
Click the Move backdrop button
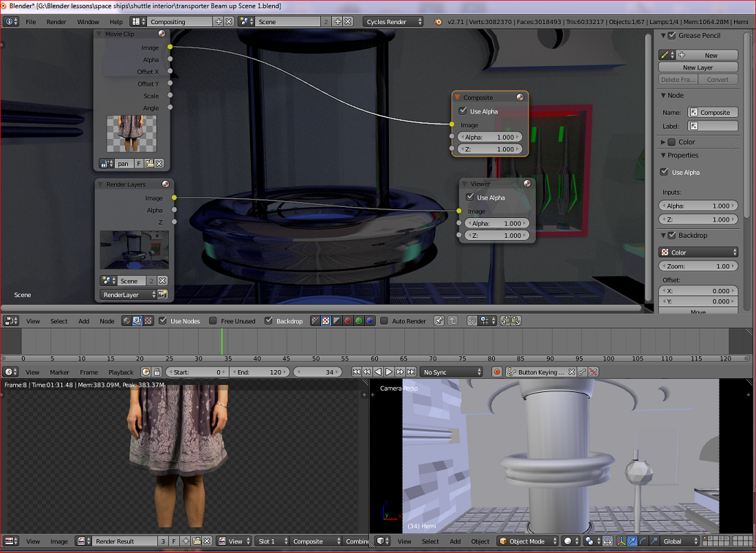point(698,312)
